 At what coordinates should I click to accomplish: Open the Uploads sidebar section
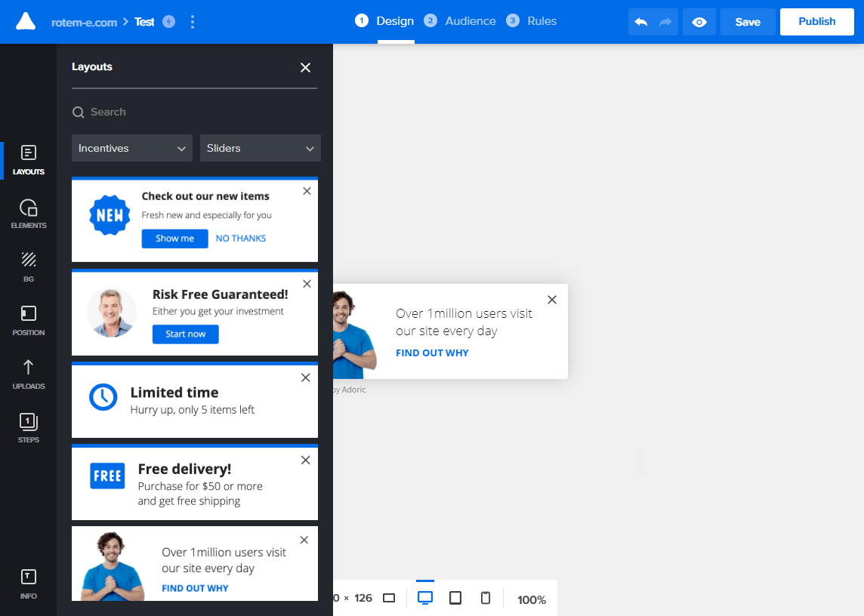(x=29, y=374)
